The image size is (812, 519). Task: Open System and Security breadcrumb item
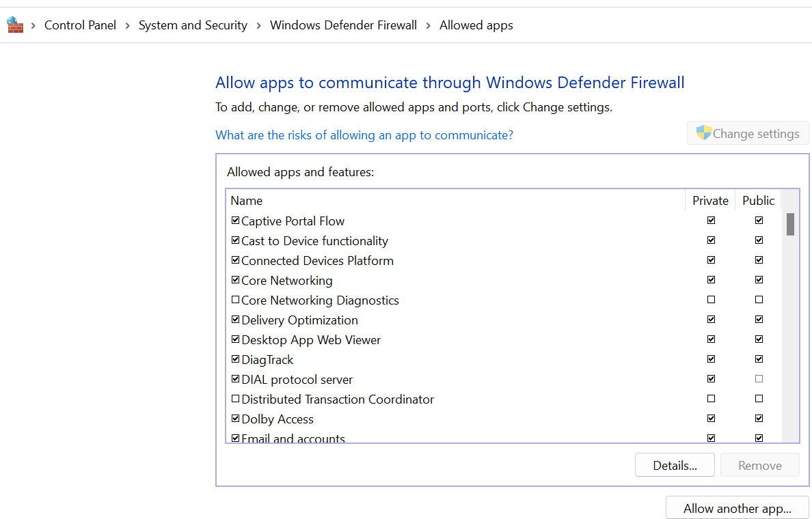coord(193,25)
